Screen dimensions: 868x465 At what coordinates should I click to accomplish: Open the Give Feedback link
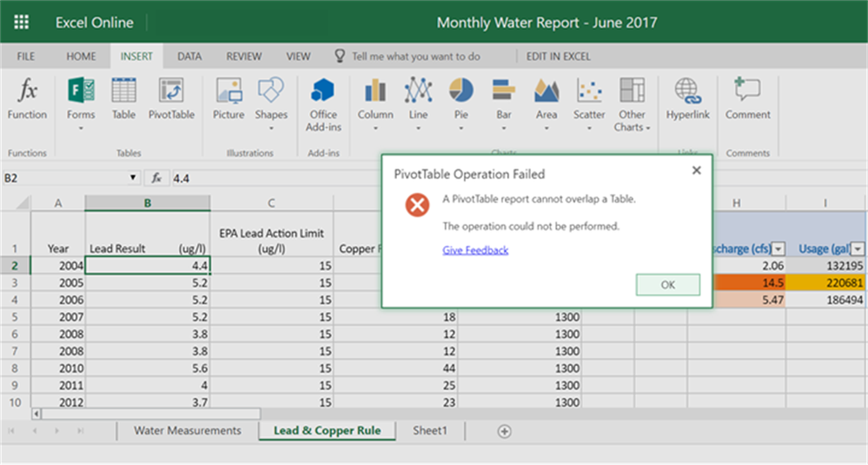(x=475, y=250)
